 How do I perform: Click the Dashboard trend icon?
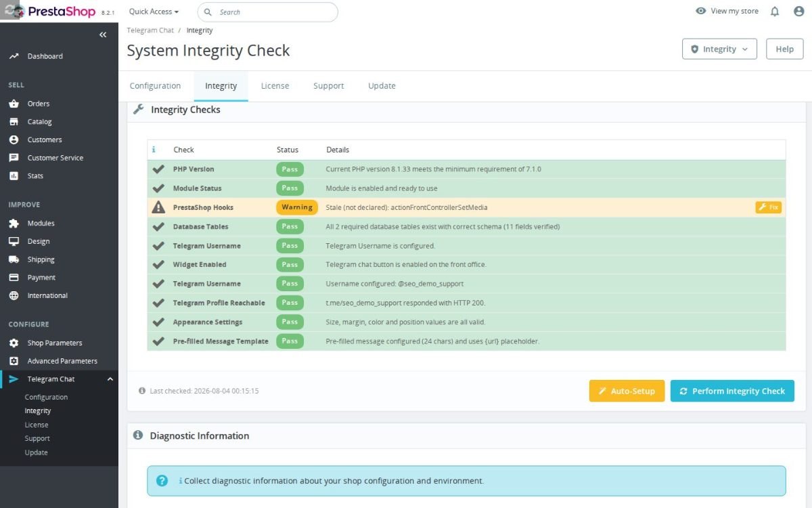(14, 56)
